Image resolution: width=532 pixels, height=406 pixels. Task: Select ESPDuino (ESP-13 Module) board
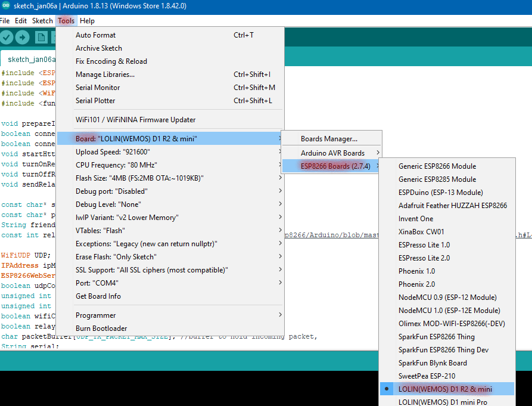(447, 193)
